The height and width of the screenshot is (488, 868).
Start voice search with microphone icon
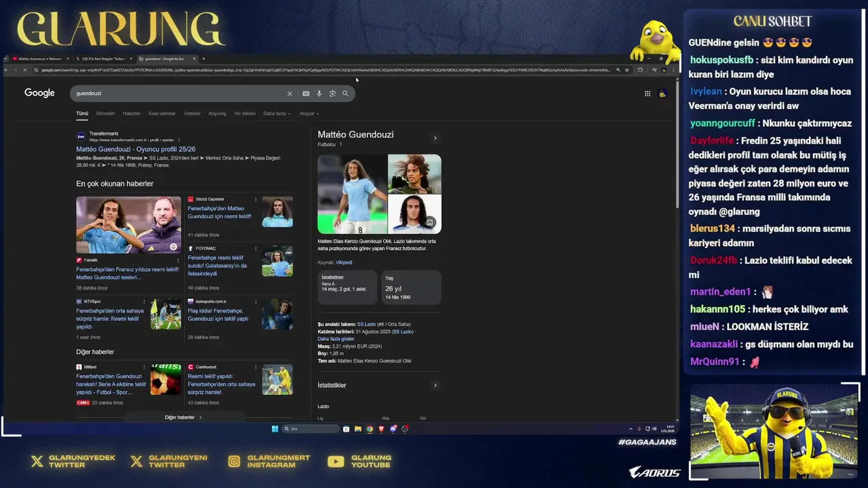coord(319,94)
